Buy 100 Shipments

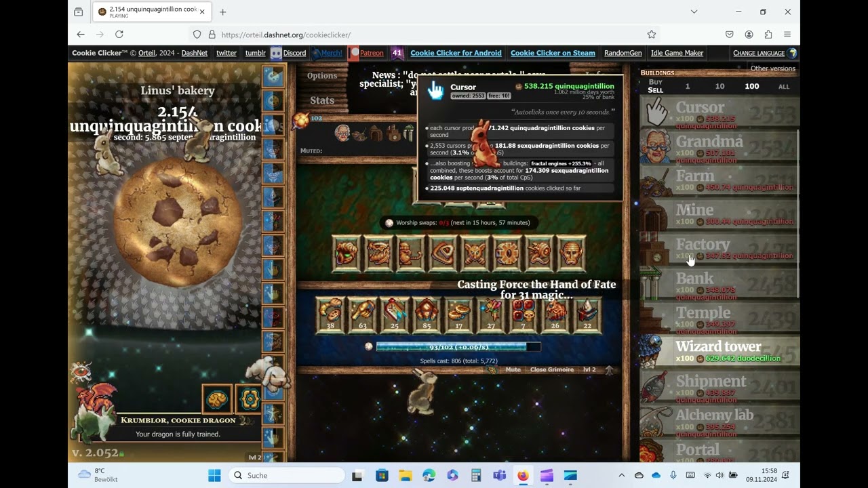click(x=719, y=386)
